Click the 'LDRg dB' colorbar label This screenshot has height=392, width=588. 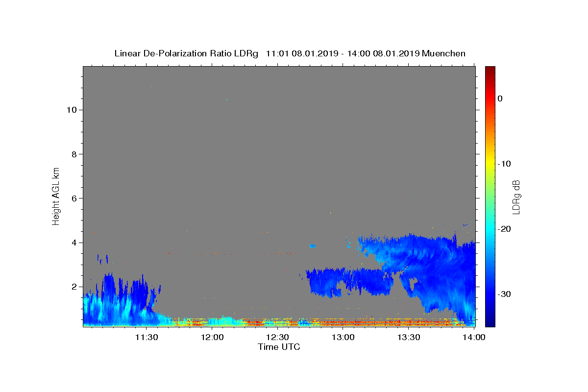[x=516, y=196]
